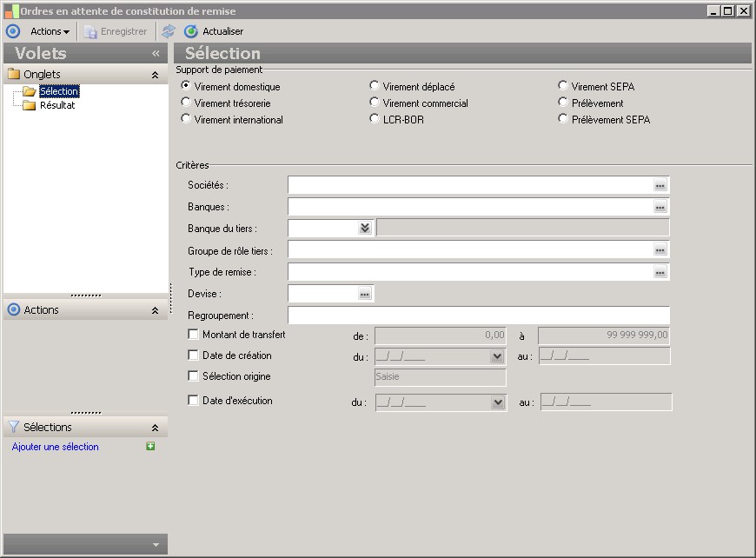Open the Type de remise lookup button
756x558 pixels.
coord(660,272)
